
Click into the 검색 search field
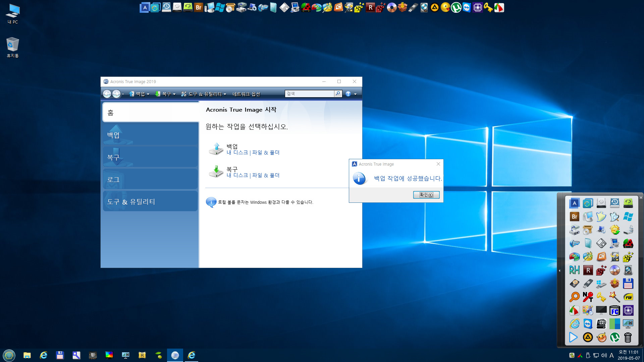point(309,94)
